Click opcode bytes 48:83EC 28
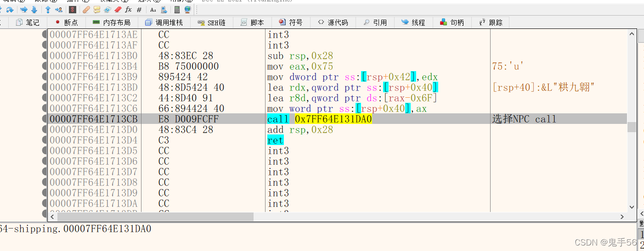This screenshot has height=251, width=644. pos(186,56)
